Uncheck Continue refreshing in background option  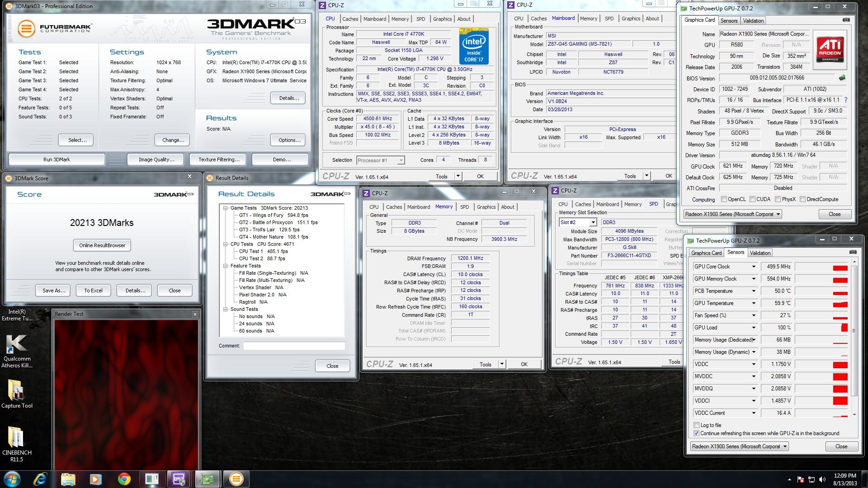(x=696, y=433)
